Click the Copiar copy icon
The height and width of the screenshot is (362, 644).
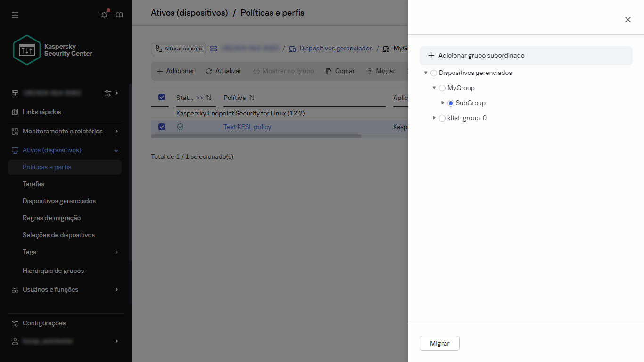(329, 71)
